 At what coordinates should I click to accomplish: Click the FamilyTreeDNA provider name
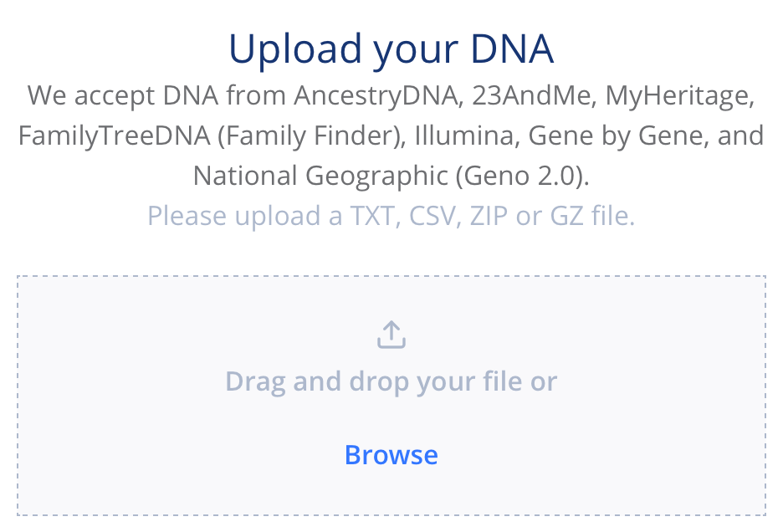click(114, 136)
